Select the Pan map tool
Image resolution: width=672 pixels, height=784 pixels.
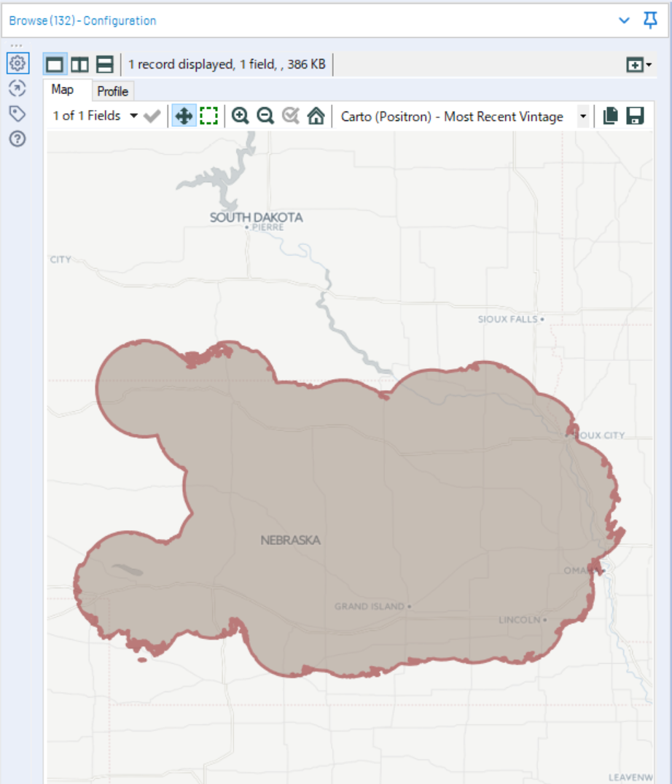pyautogui.click(x=184, y=116)
